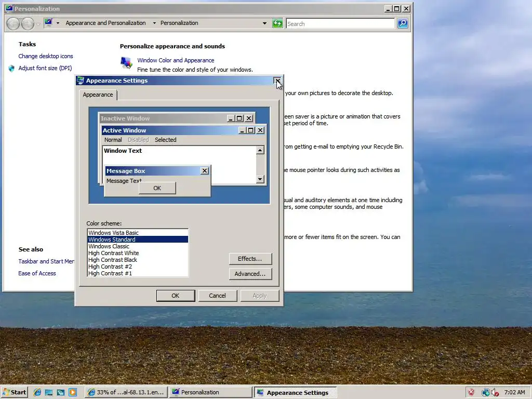This screenshot has width=532, height=399.
Task: Open Taskbar and Start Menu link
Action: [46, 261]
